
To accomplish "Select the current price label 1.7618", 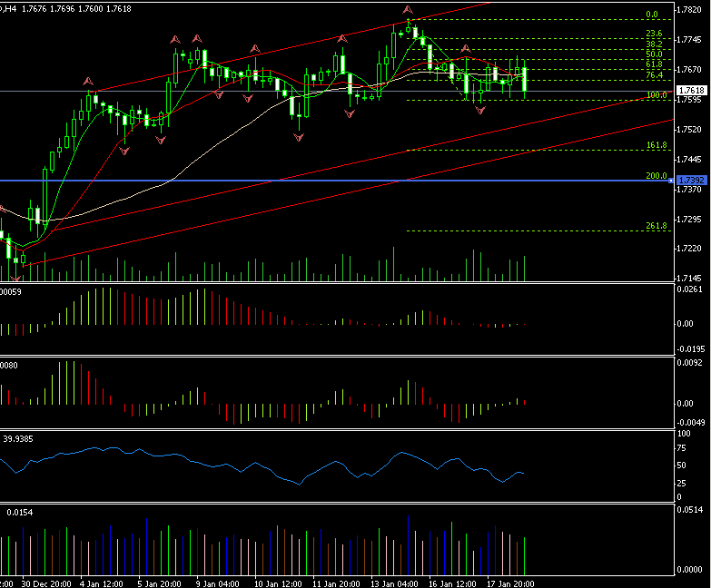I will click(693, 90).
